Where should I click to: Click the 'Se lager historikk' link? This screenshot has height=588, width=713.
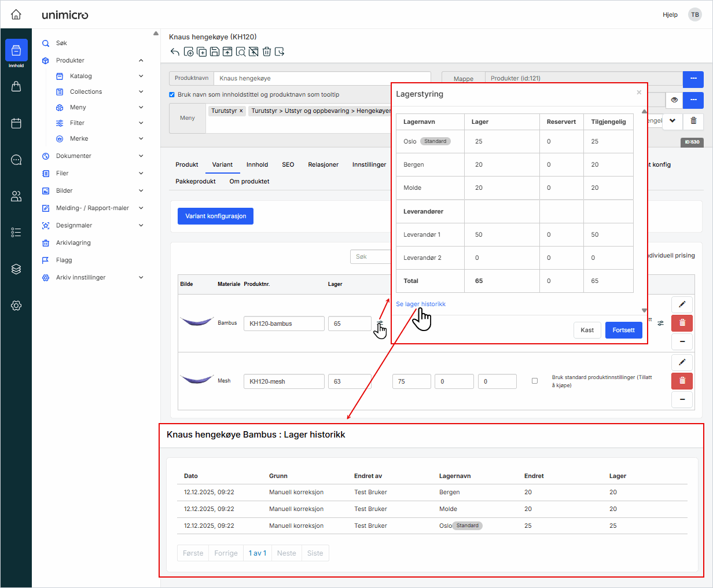coord(421,304)
